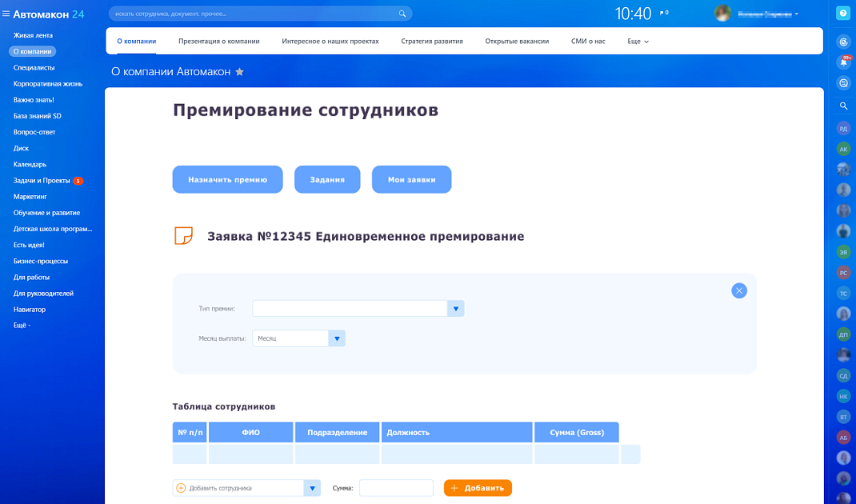Open notifications bell with 99+ badge

click(x=843, y=62)
